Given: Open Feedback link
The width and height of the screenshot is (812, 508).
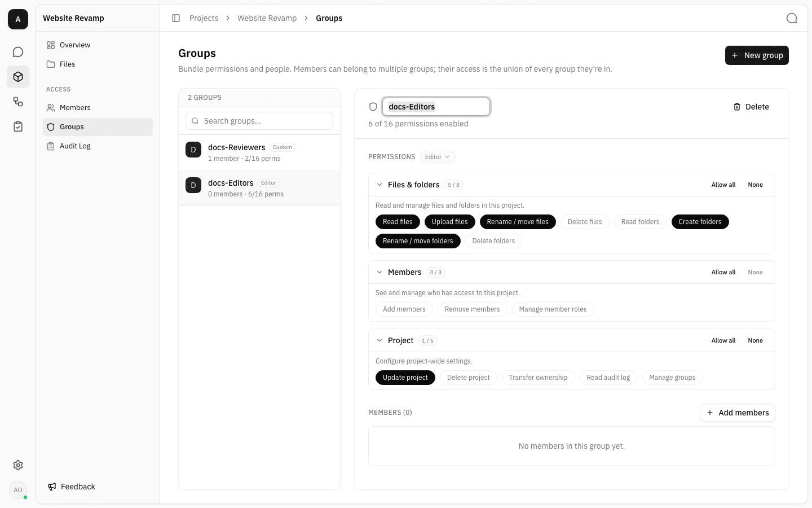Looking at the screenshot, I should (72, 487).
